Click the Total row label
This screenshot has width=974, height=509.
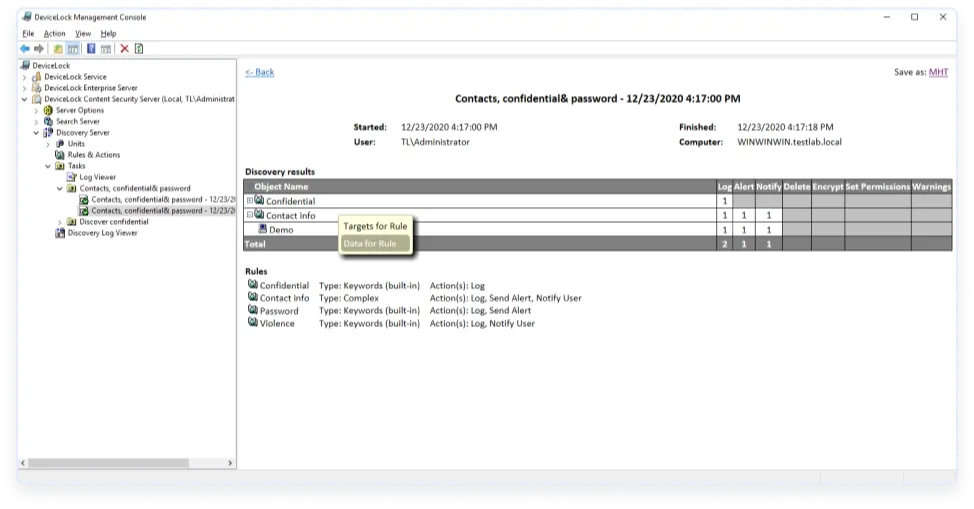point(255,244)
